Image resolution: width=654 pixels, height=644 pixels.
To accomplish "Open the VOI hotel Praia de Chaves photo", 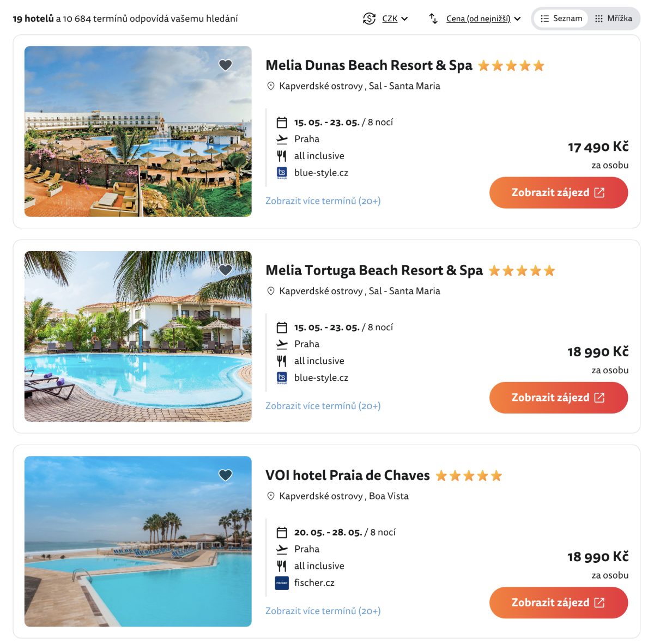I will tap(138, 541).
